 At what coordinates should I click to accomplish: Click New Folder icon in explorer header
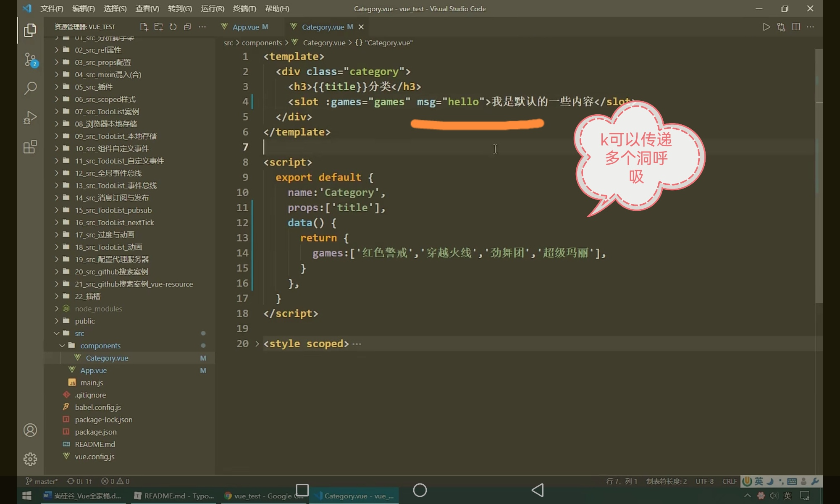[158, 27]
